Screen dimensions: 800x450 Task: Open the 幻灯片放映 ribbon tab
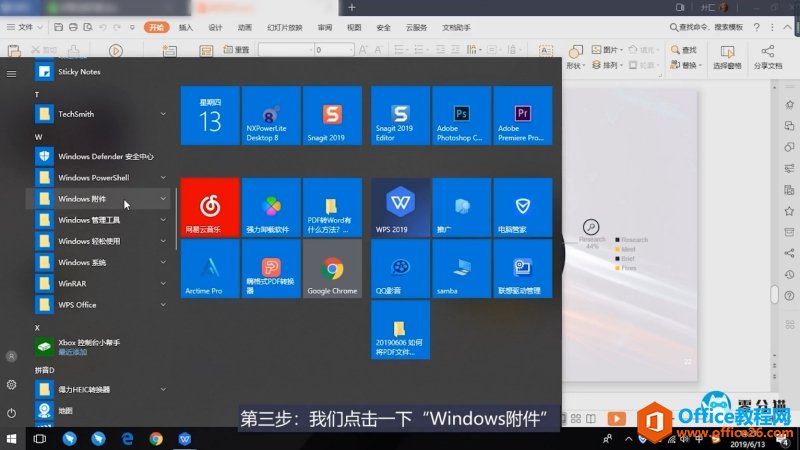click(x=285, y=28)
